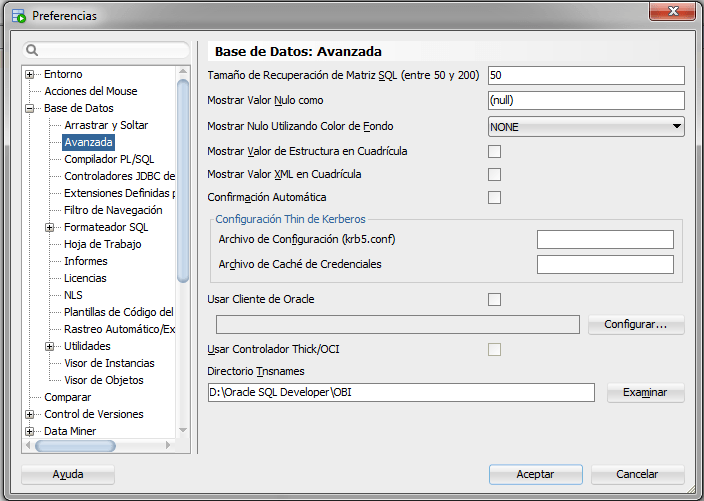Expand the Entorno tree node

[30, 75]
